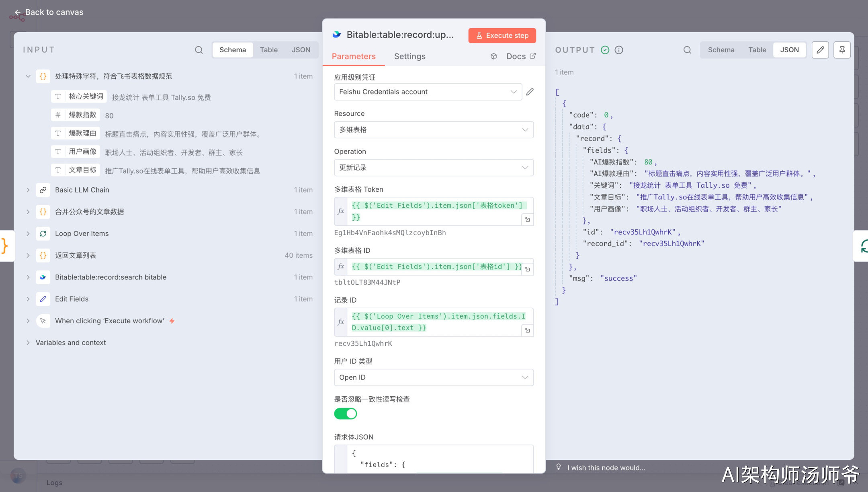Click the input panel search icon
Viewport: 868px width, 492px height.
point(199,50)
